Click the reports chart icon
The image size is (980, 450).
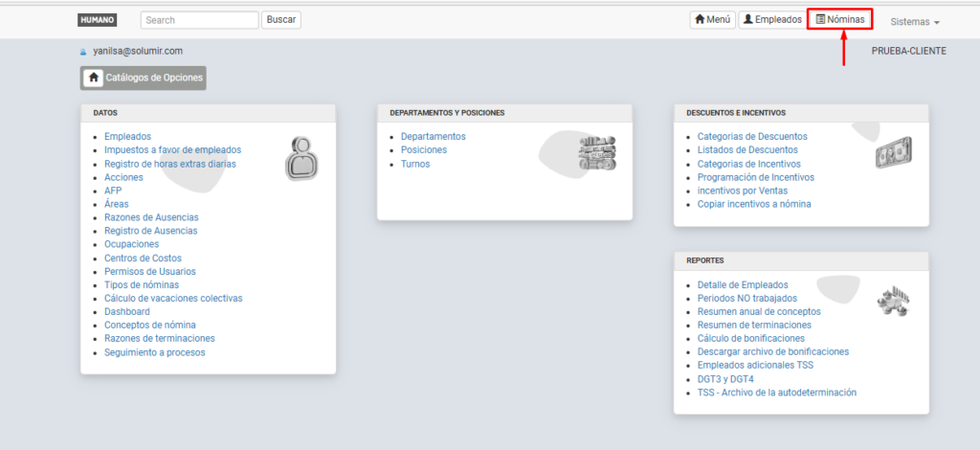point(893,301)
